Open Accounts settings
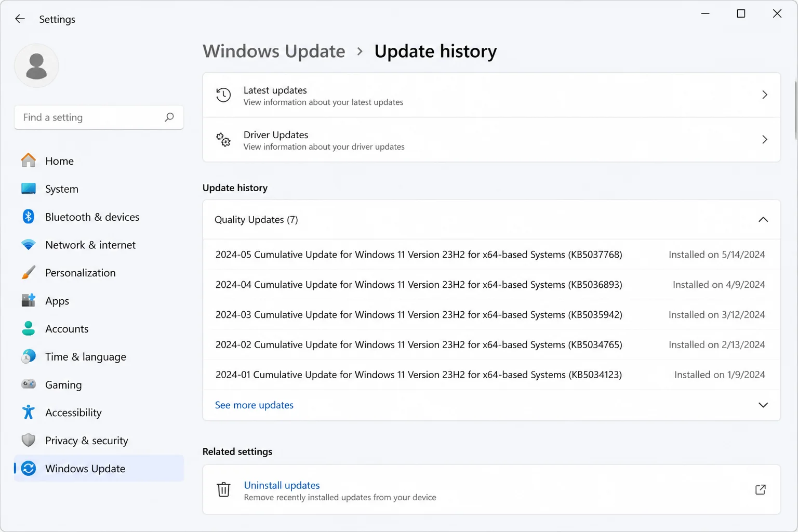 tap(99, 329)
